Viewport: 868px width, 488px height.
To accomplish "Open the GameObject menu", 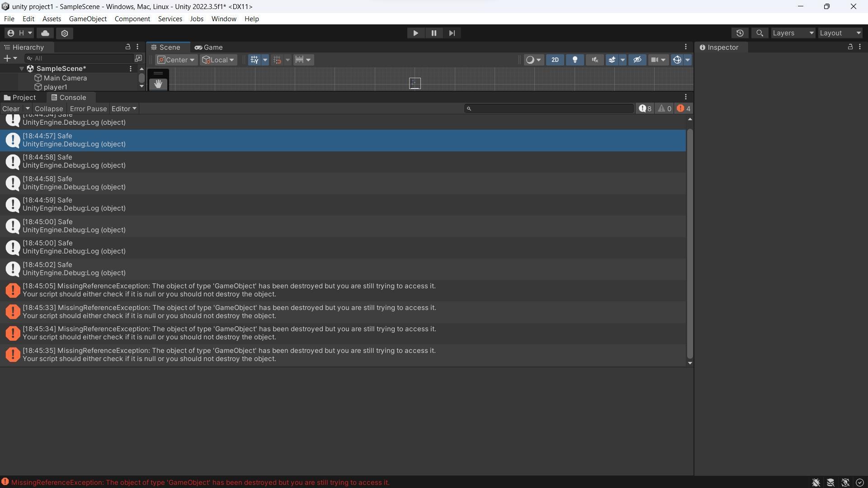I will coord(88,19).
